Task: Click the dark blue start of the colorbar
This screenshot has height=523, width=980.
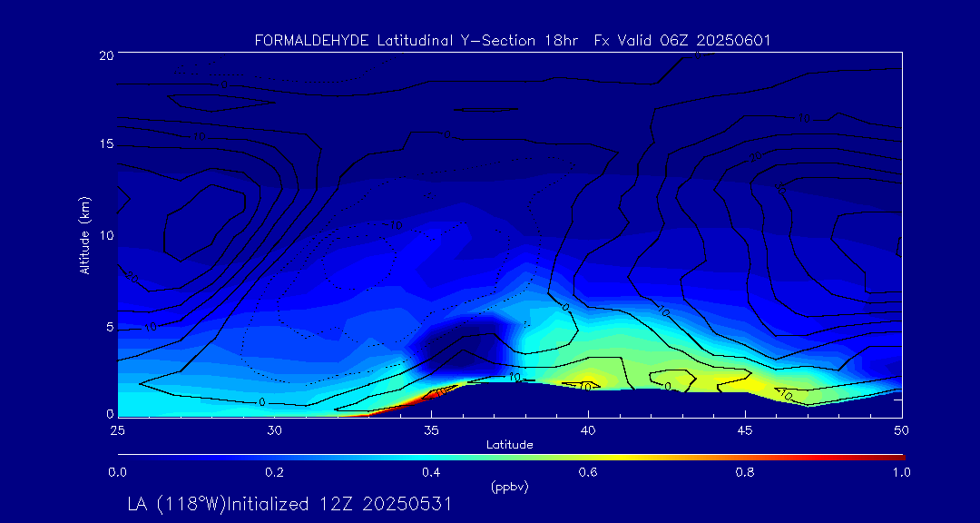Action: click(123, 457)
